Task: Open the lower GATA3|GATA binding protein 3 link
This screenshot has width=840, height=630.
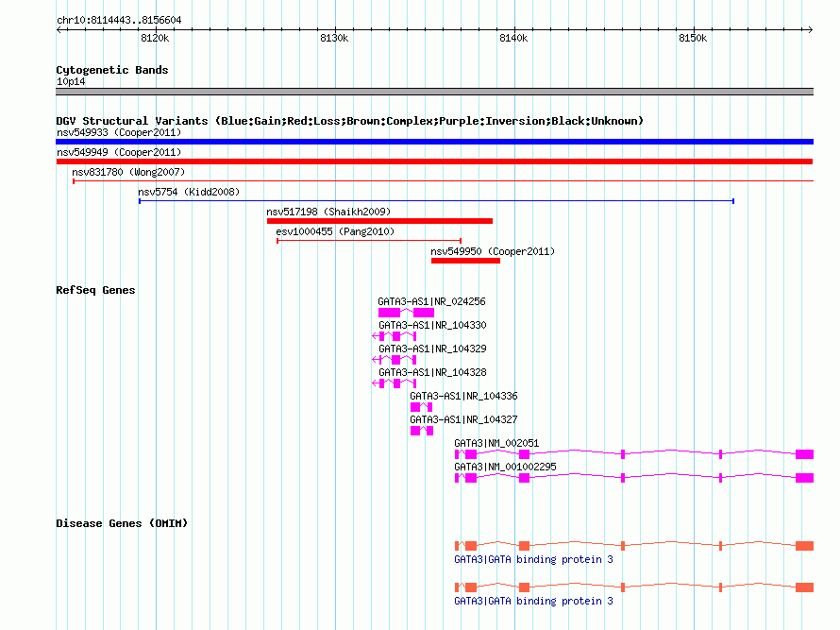Action: [533, 602]
